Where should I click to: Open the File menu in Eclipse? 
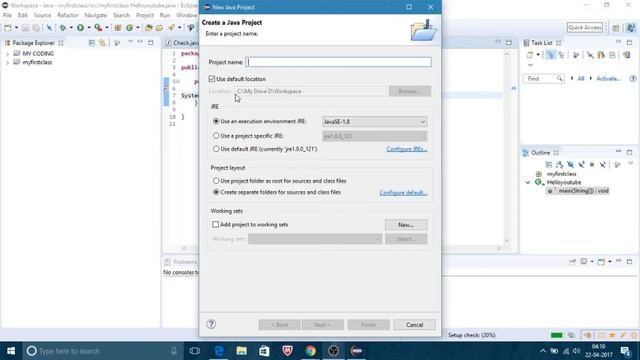click(x=7, y=15)
